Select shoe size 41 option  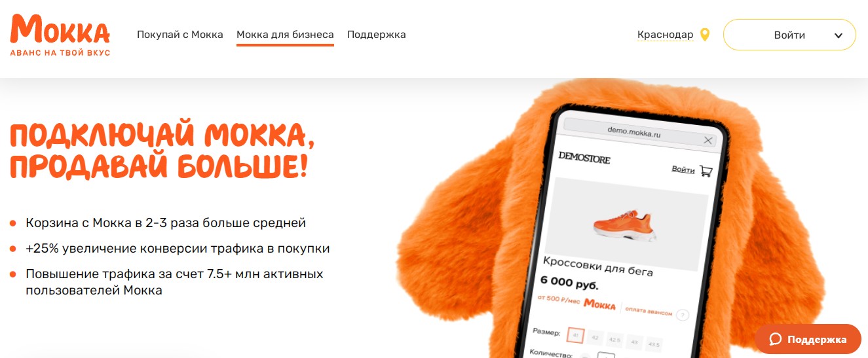575,336
